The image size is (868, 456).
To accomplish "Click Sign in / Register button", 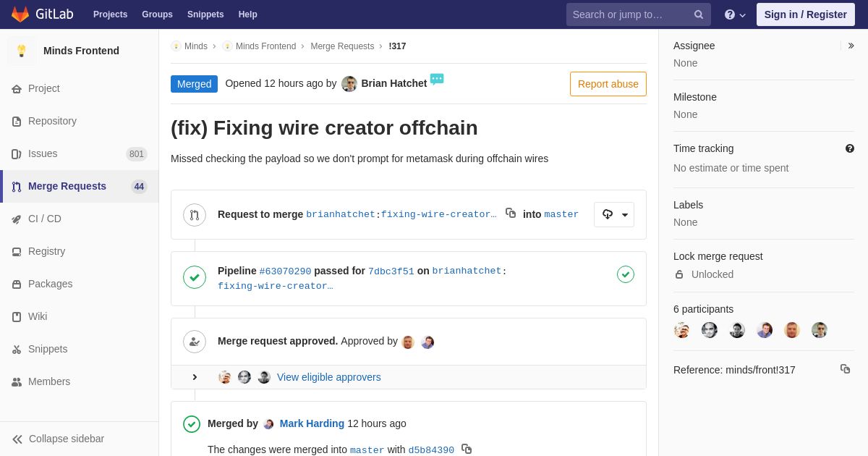I will 806,14.
